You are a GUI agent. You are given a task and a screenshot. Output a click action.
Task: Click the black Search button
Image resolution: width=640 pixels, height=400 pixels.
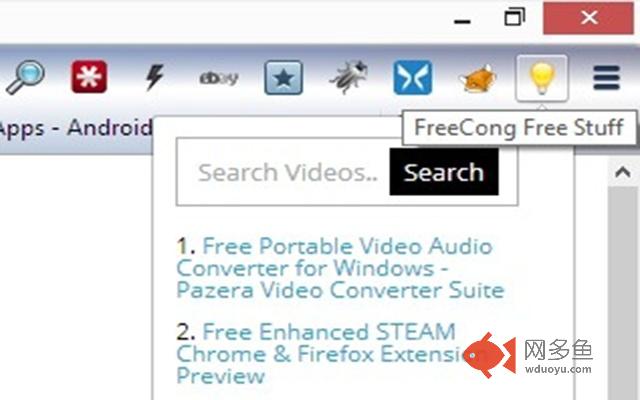tap(444, 172)
